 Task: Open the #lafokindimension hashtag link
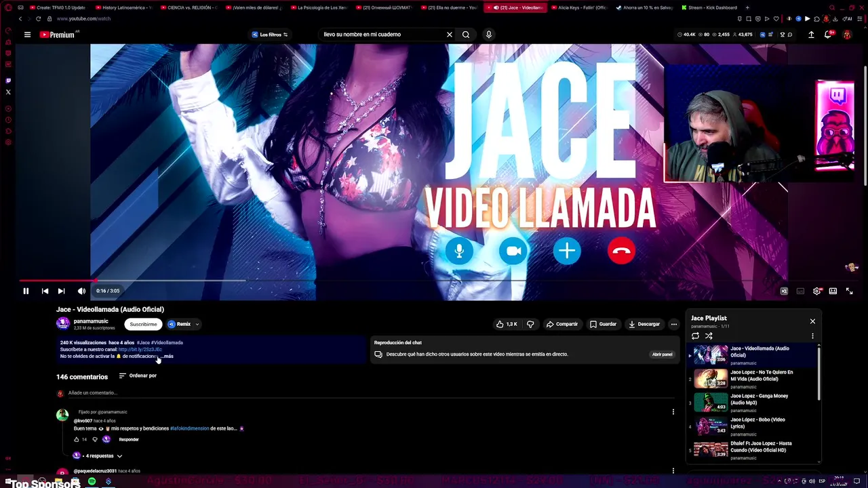click(190, 428)
